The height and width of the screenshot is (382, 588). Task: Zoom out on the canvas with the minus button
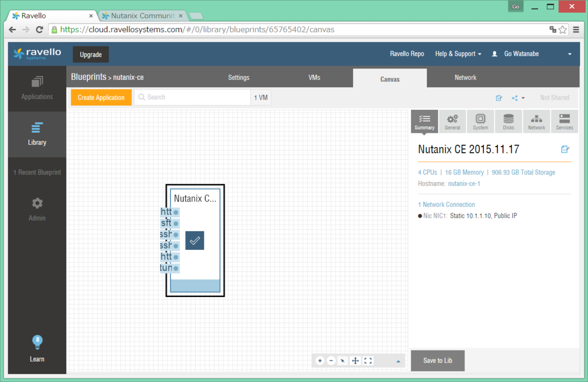click(x=331, y=361)
